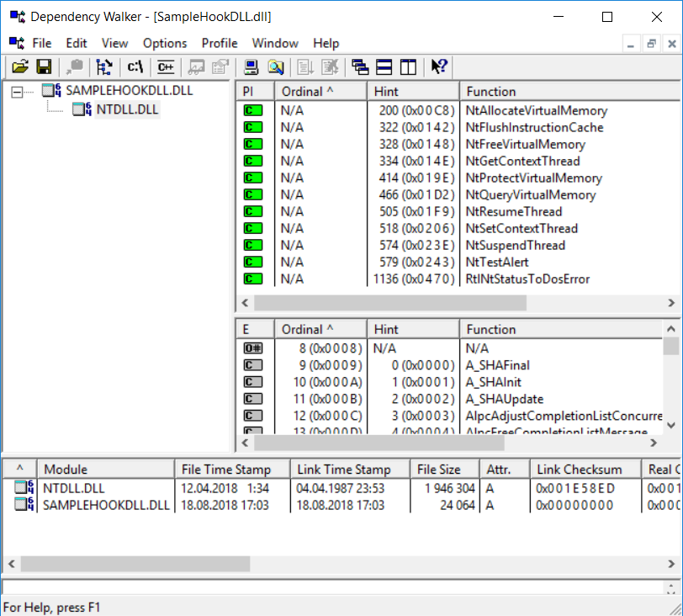Open the File menu

tap(42, 43)
